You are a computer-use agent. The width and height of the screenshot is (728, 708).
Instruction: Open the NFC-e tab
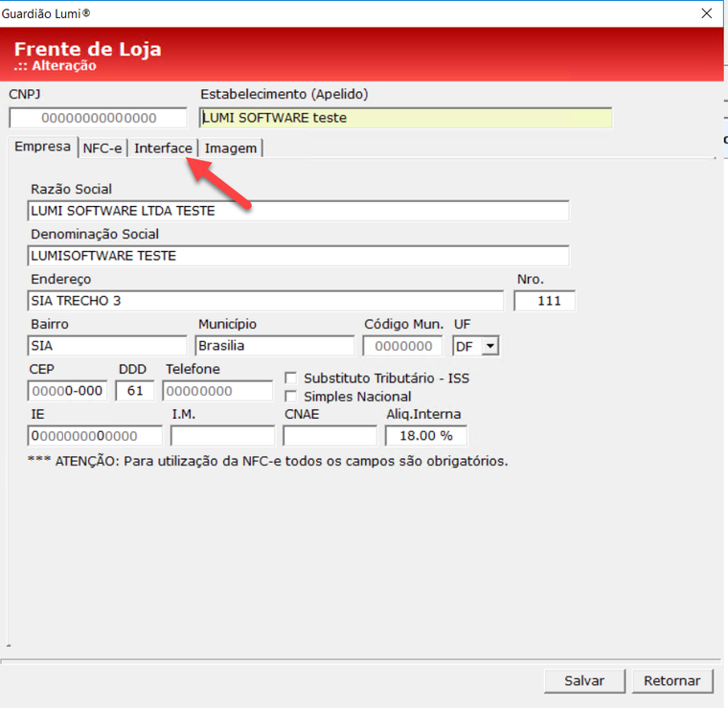click(102, 148)
